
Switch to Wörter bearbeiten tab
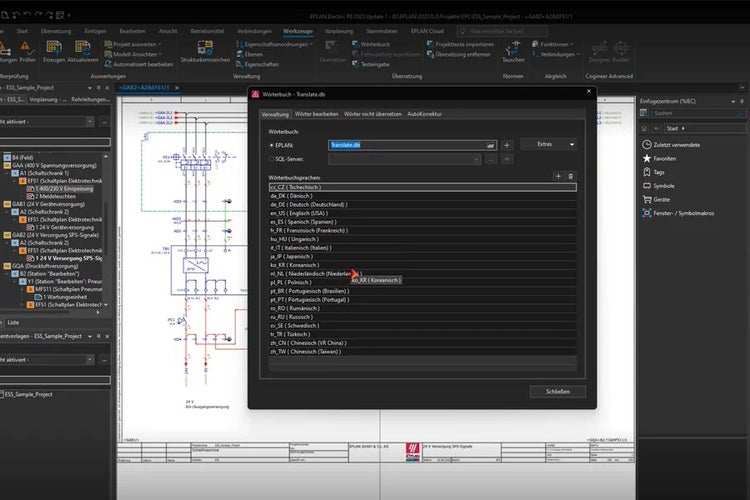coord(319,115)
